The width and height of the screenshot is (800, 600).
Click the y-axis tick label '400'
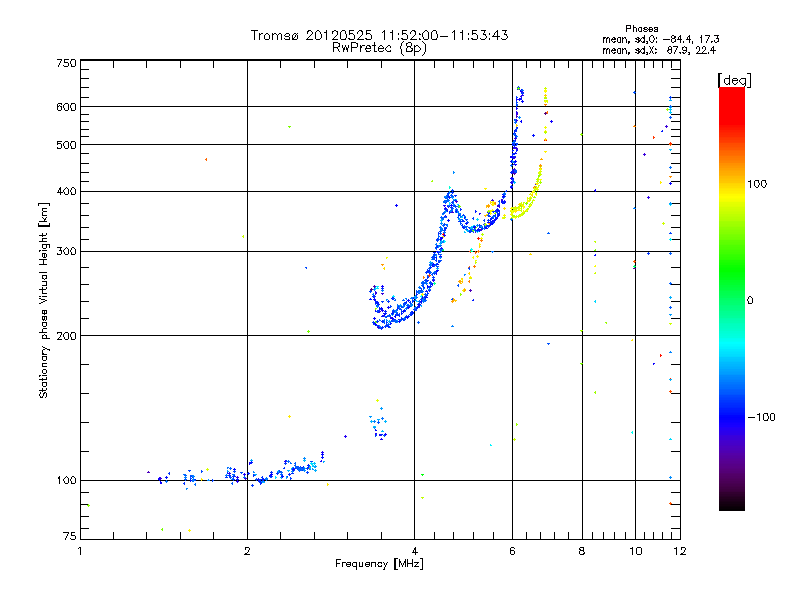click(x=66, y=192)
